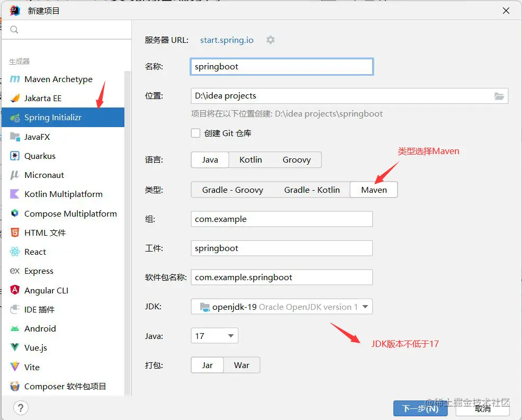
Task: Click the group field com.example
Action: 282,219
